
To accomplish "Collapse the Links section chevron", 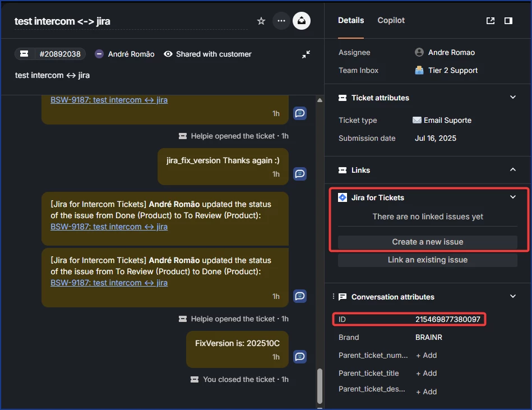I will (513, 170).
